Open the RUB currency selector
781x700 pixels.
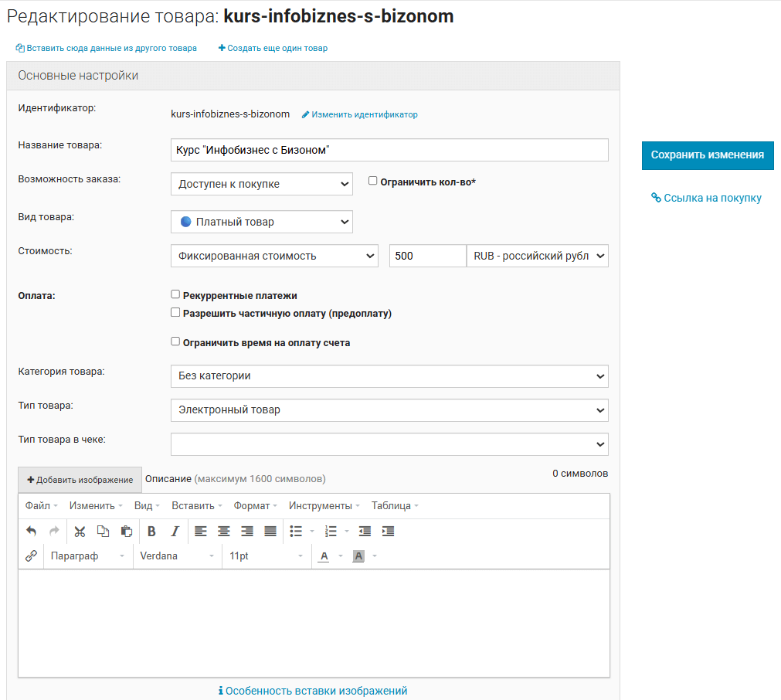[x=537, y=256]
